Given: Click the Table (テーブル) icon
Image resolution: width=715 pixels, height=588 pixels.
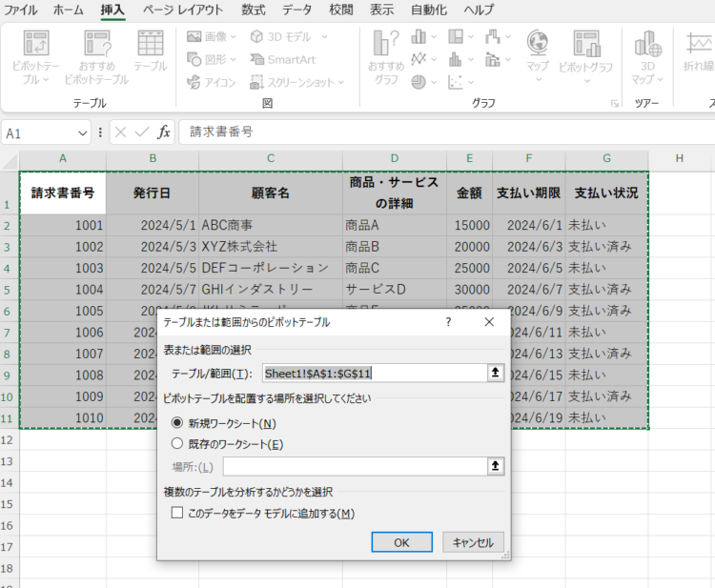Looking at the screenshot, I should coord(150,47).
